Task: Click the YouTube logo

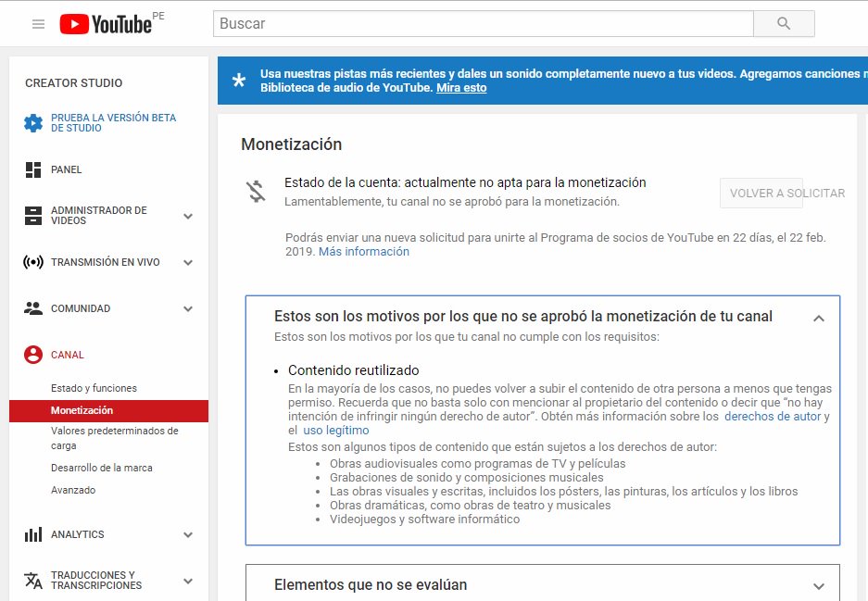Action: [106, 24]
